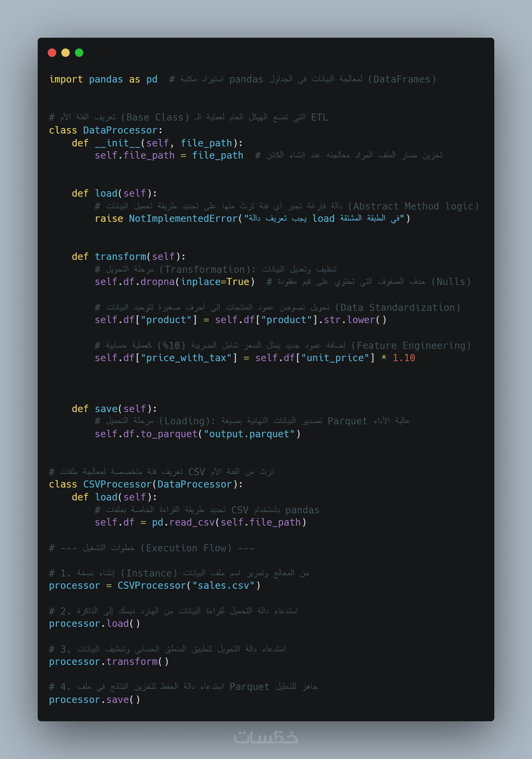Click the processor.load() call line
Screen dimensions: 532x759
tap(94, 623)
